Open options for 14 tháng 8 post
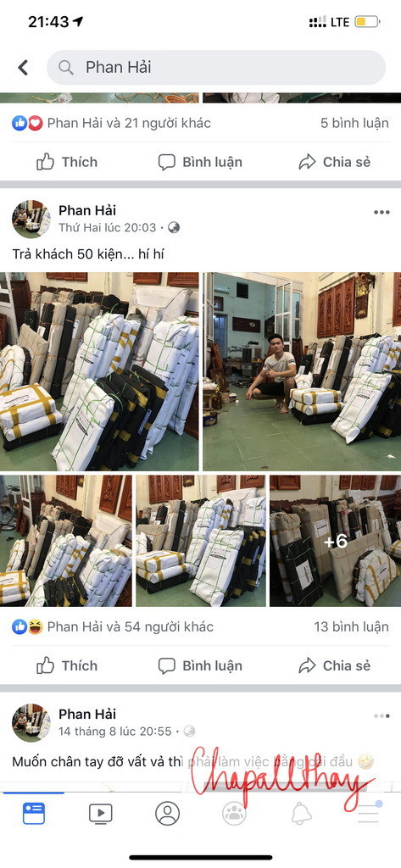401x868 pixels. click(381, 715)
